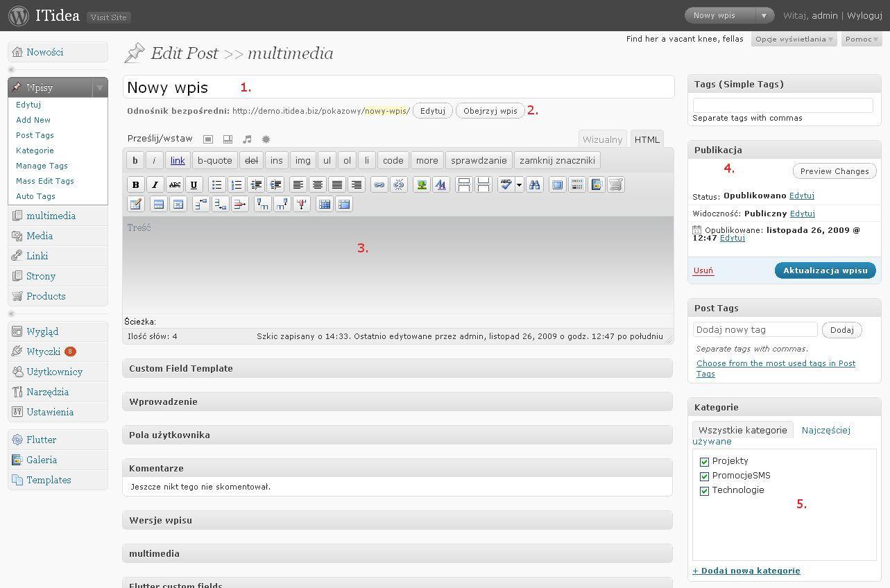Expand the Pola użytkownika panel
This screenshot has width=890, height=588.
[397, 435]
